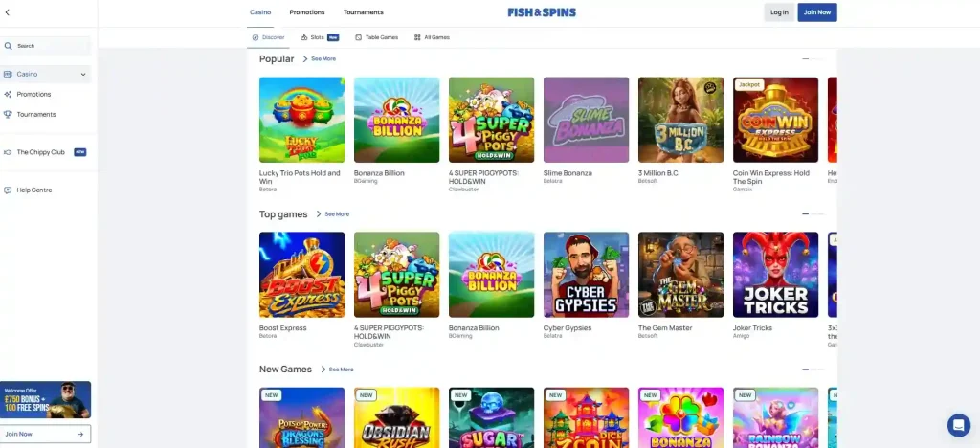Click the Slots icon in sub-navigation
The height and width of the screenshot is (448, 980).
point(304,37)
